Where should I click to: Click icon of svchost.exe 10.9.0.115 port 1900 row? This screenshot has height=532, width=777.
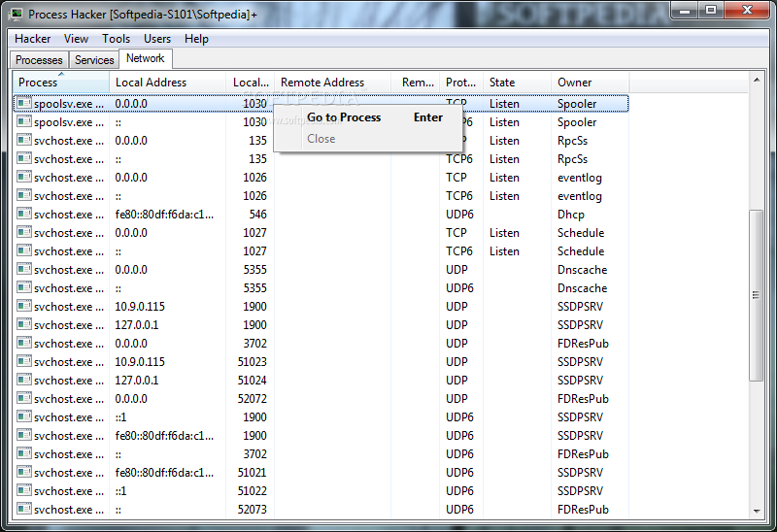tap(23, 306)
